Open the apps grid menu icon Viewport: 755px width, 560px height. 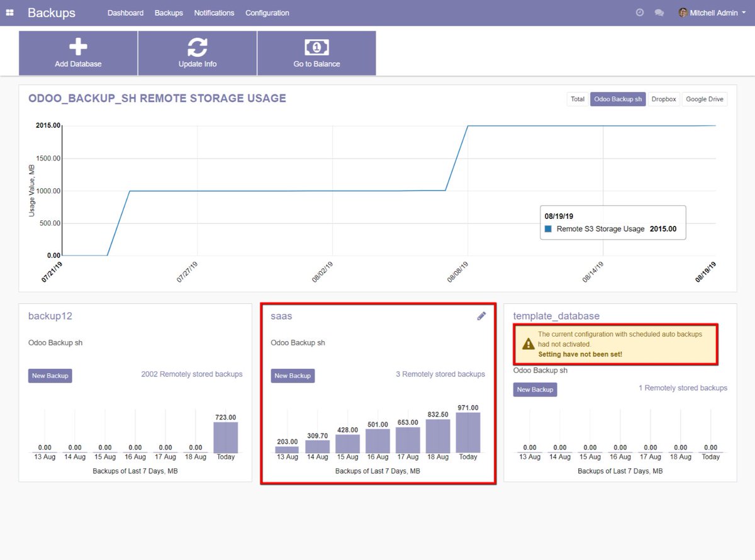[x=9, y=13]
